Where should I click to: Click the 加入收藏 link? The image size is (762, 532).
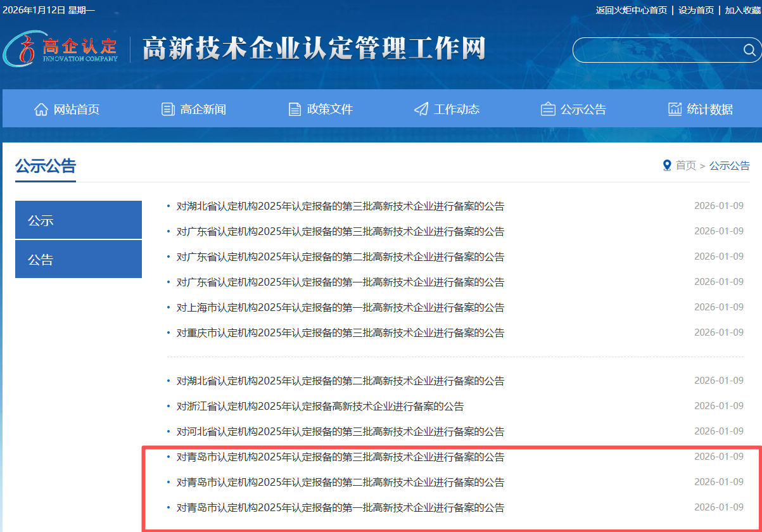tap(742, 10)
